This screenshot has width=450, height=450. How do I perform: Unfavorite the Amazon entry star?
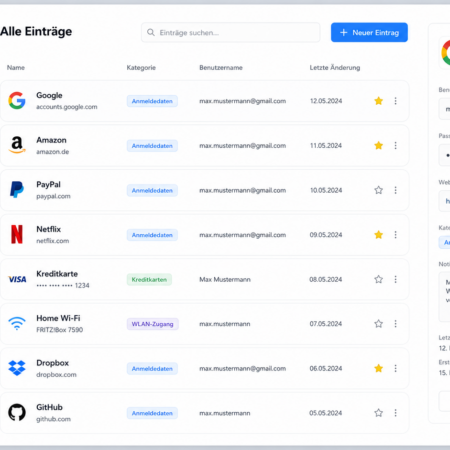click(378, 145)
